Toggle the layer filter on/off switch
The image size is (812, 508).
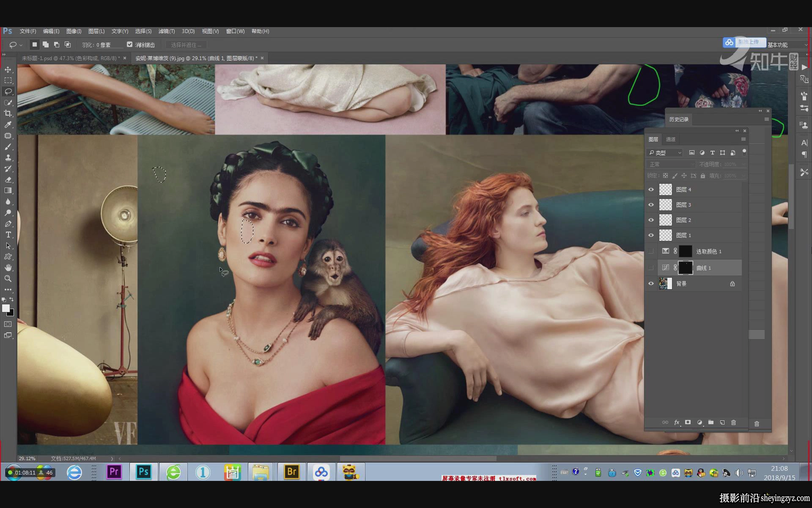coord(744,152)
